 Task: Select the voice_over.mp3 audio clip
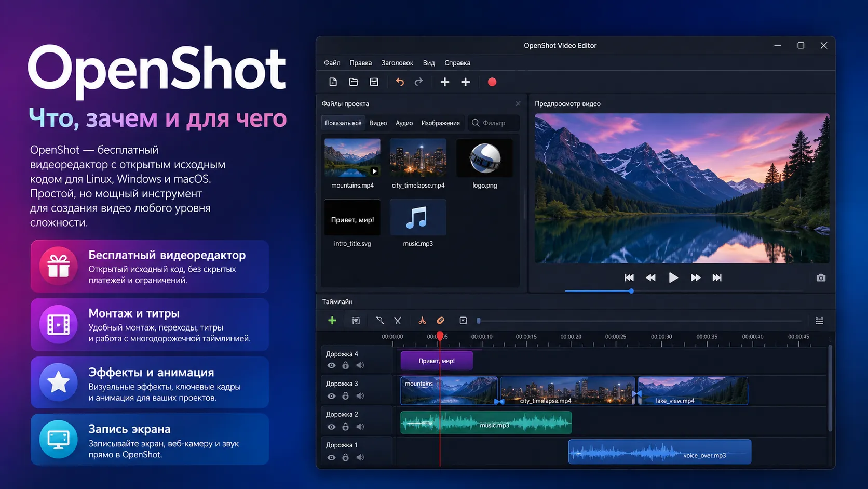[x=660, y=452]
